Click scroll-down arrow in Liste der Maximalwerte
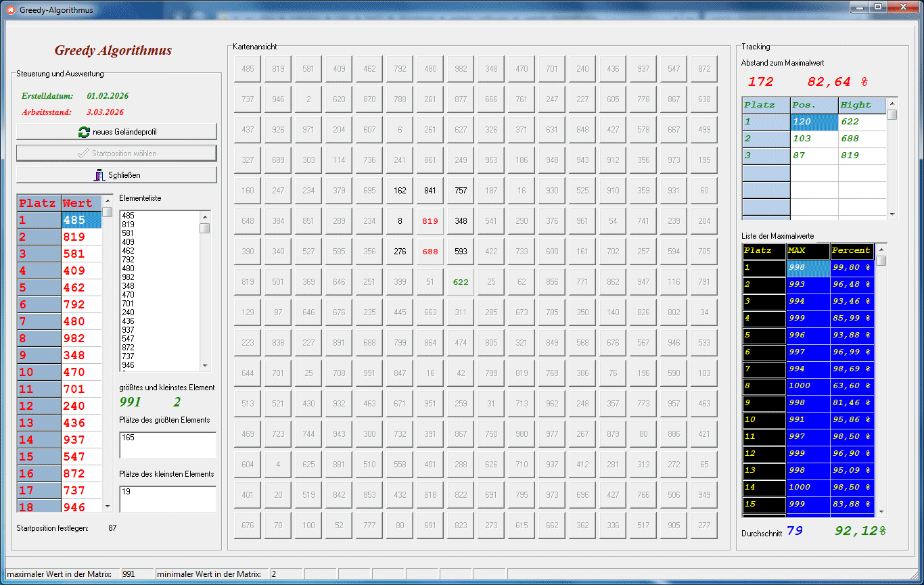The image size is (924, 585). 881,512
